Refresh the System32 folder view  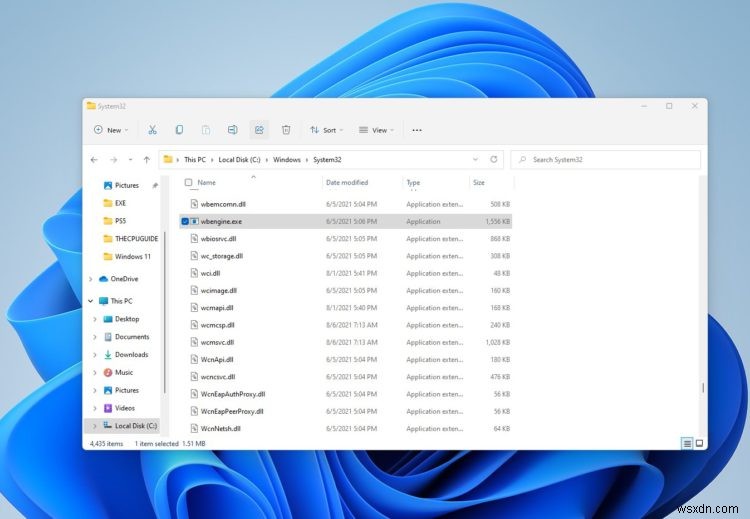click(x=494, y=159)
